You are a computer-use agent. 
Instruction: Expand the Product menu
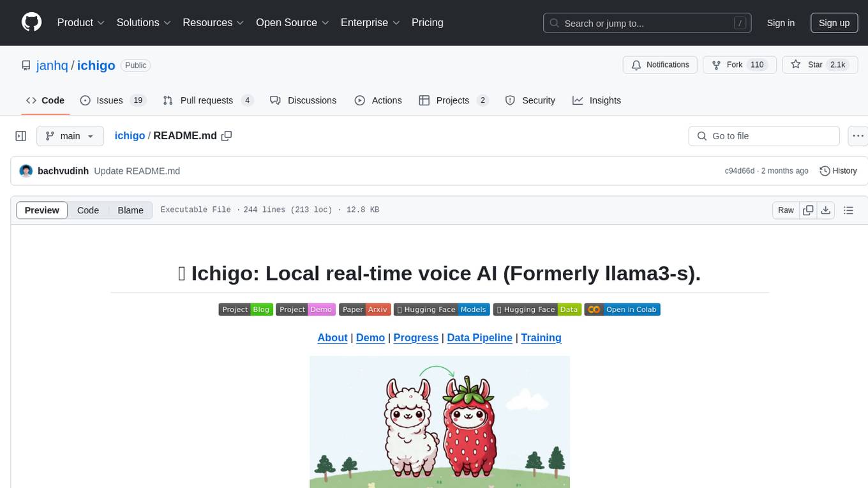click(x=81, y=22)
